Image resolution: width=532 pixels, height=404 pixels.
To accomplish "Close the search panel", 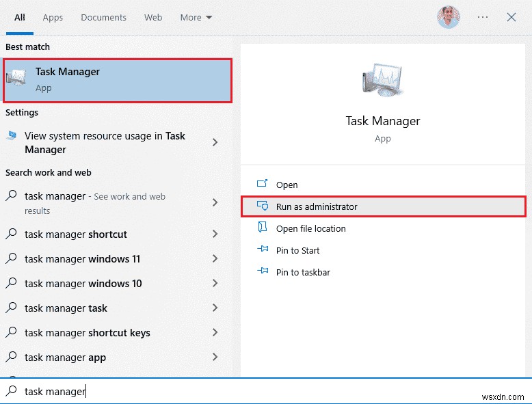I will pyautogui.click(x=511, y=17).
